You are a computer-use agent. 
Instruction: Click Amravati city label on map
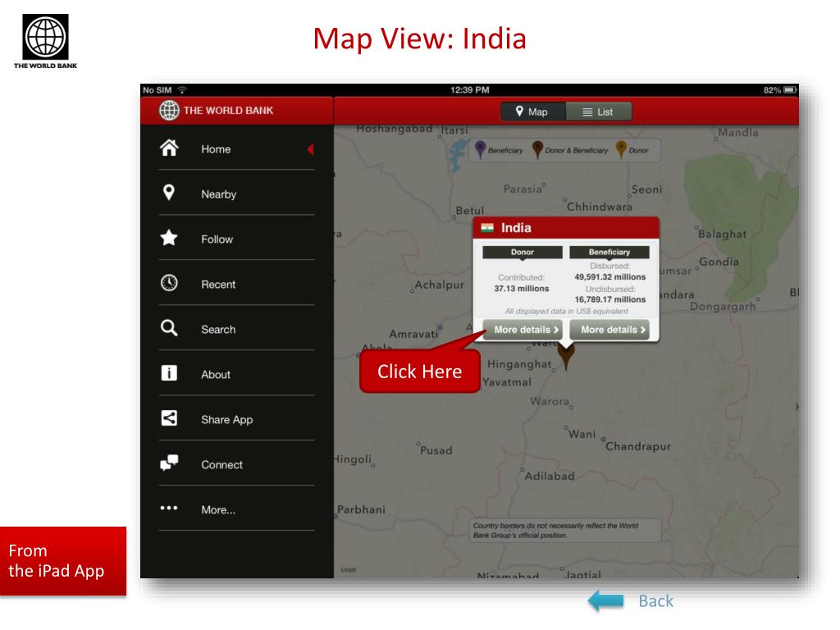(413, 334)
